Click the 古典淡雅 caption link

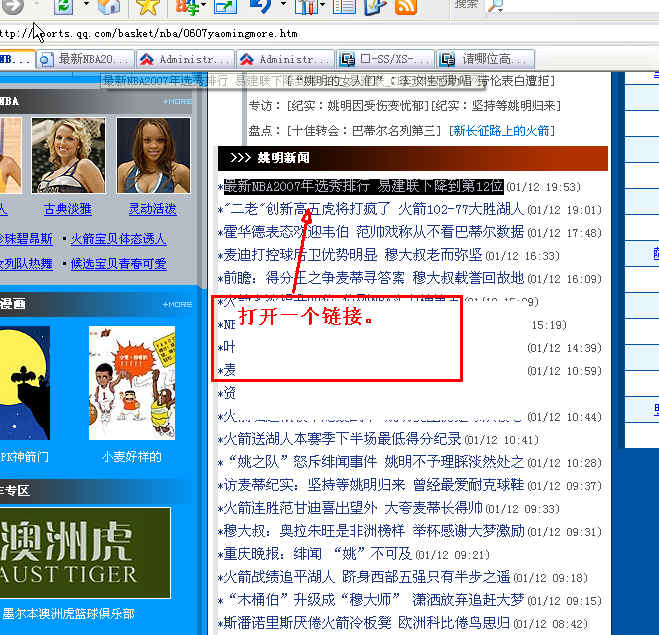point(68,209)
